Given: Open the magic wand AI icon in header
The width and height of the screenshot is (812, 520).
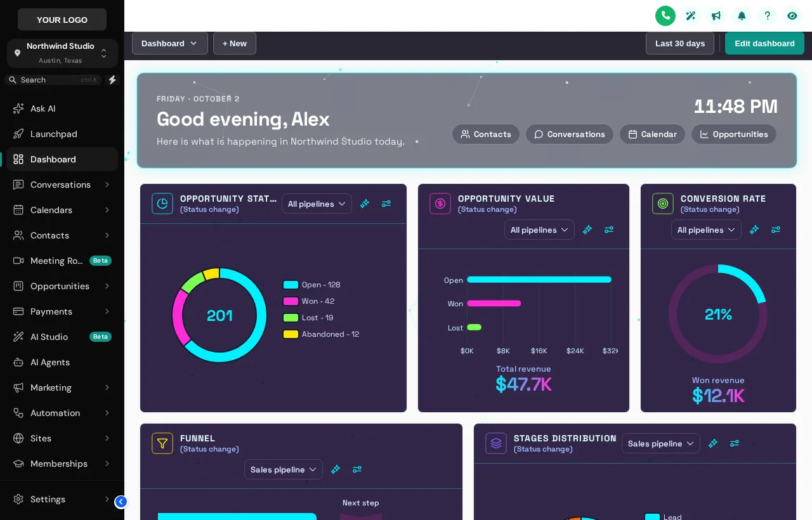Looking at the screenshot, I should 691,16.
